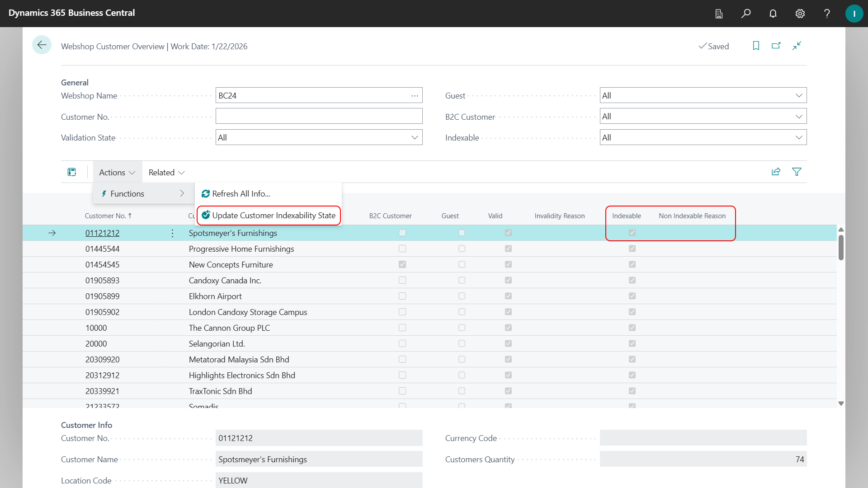Toggle B2C Customer checkbox for Spotsmeyer's Furnishings
The image size is (868, 488).
click(402, 233)
